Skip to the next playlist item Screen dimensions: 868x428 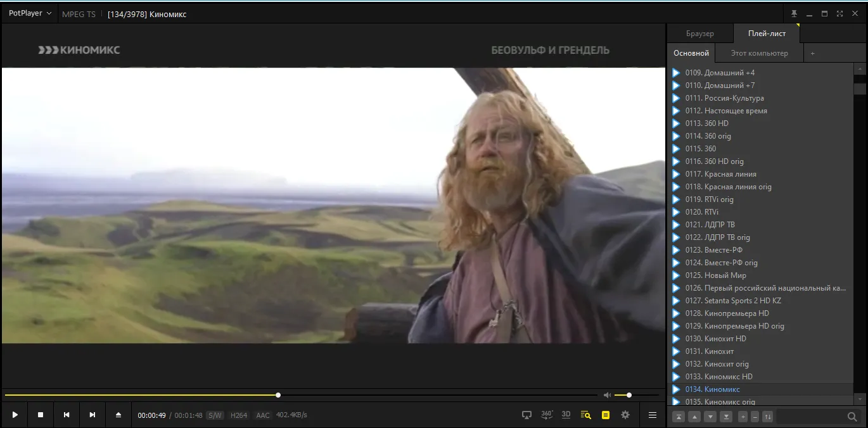point(93,415)
